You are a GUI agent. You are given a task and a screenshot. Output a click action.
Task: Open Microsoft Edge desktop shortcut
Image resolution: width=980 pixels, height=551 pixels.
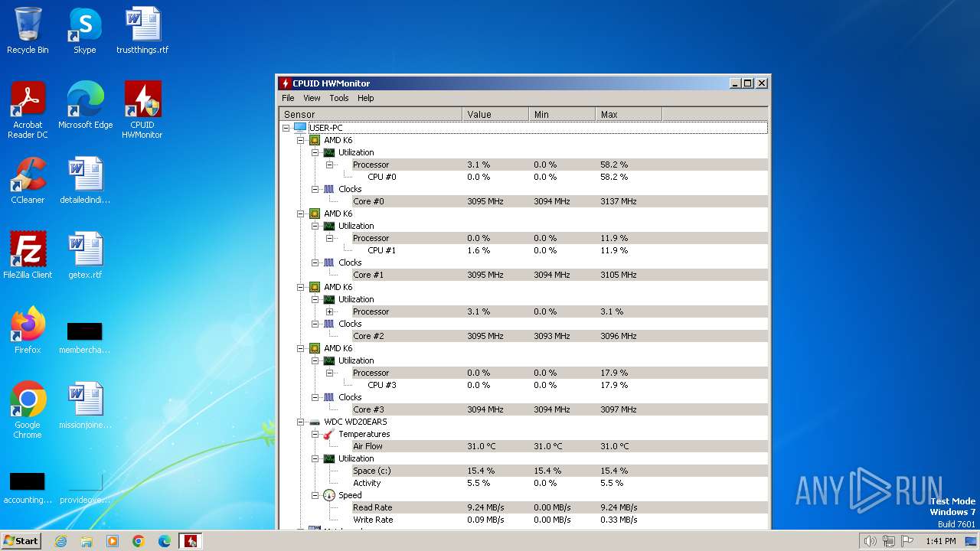click(85, 106)
